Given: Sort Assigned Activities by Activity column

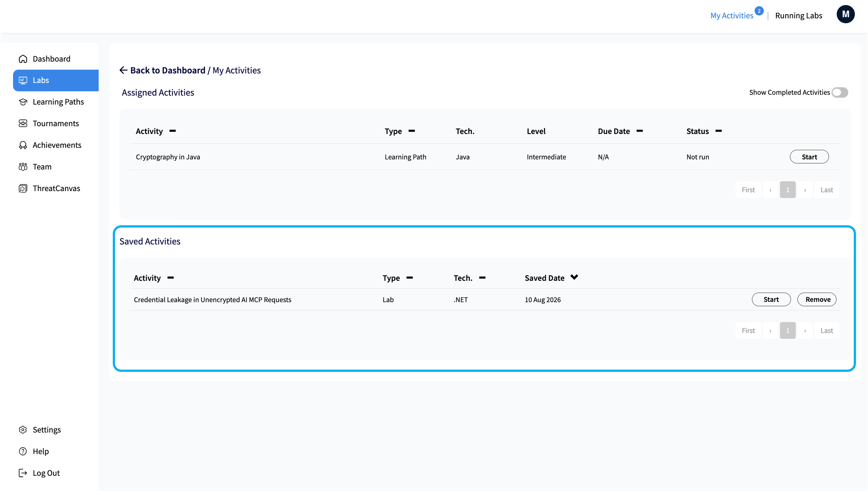Looking at the screenshot, I should 173,131.
